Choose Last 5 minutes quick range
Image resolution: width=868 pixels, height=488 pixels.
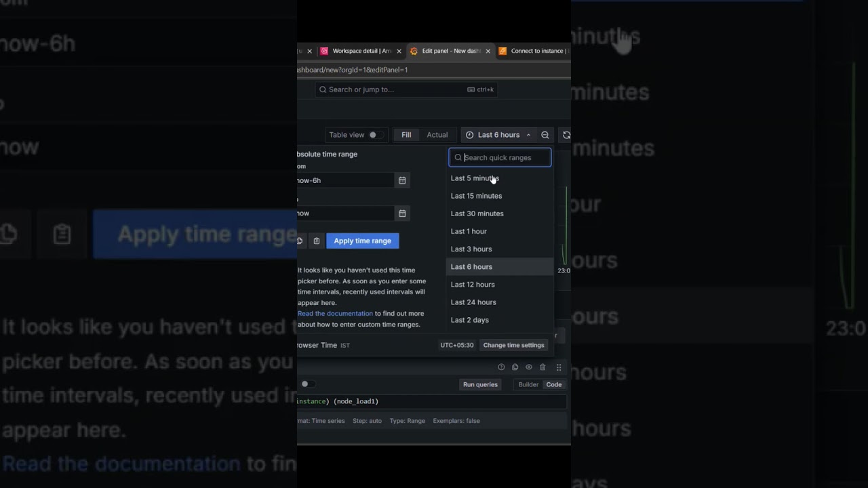point(500,178)
